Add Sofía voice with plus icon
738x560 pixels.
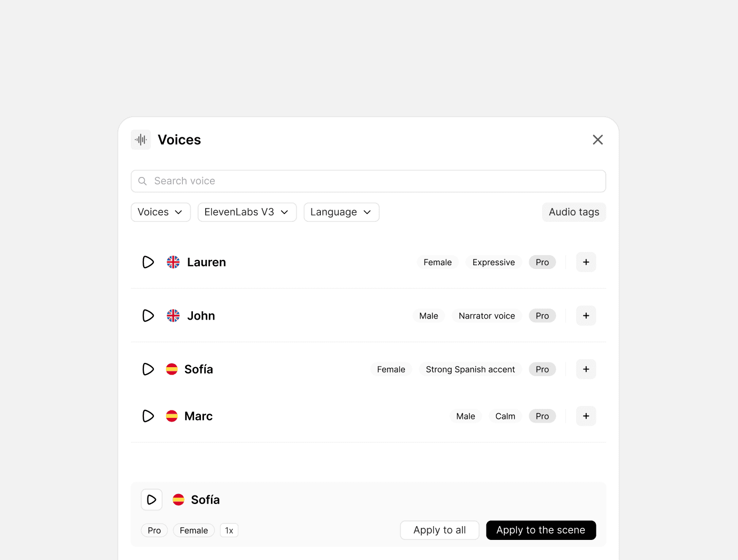pos(586,369)
